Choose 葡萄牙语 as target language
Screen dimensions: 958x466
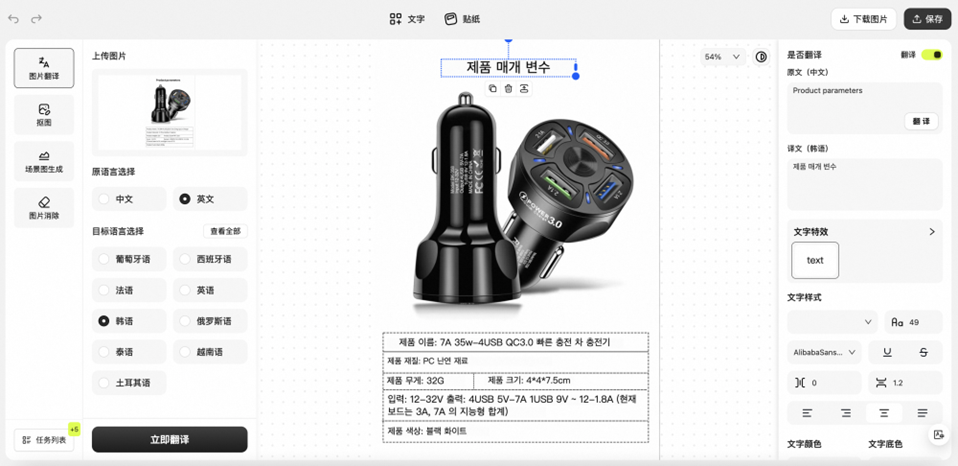point(129,259)
